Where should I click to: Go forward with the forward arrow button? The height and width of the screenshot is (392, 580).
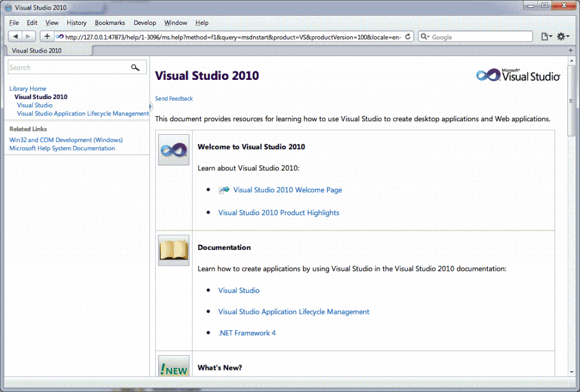click(x=28, y=37)
